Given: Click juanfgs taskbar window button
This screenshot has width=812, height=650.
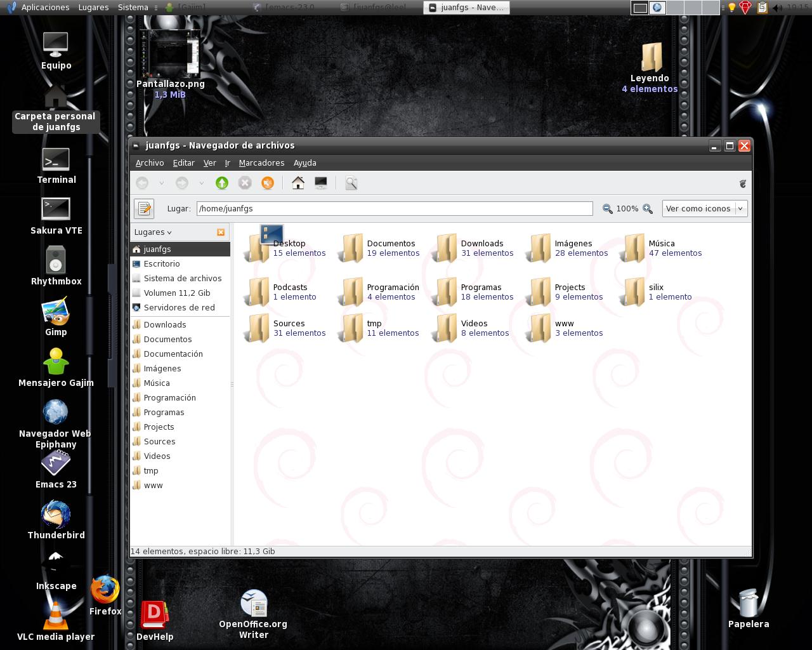Looking at the screenshot, I should pos(466,8).
